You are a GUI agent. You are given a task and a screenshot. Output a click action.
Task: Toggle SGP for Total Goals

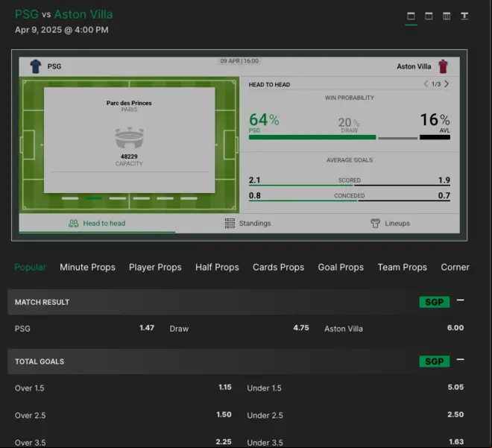point(435,362)
